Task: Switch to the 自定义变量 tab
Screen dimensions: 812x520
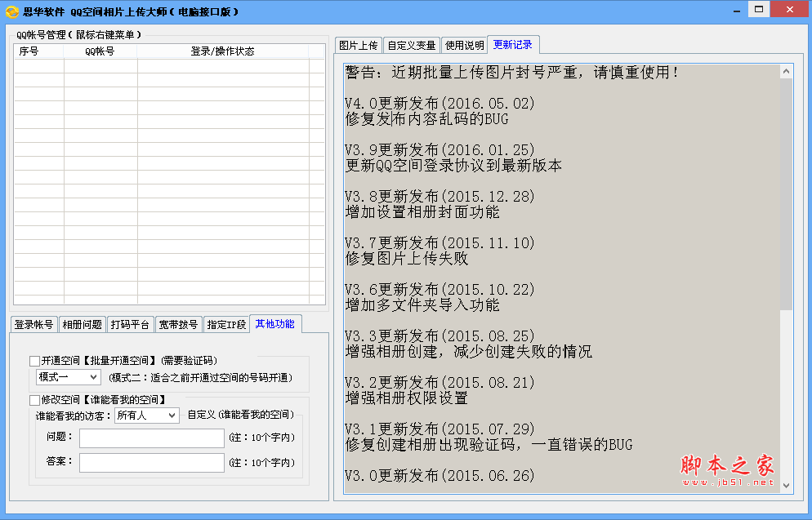Action: coord(412,46)
